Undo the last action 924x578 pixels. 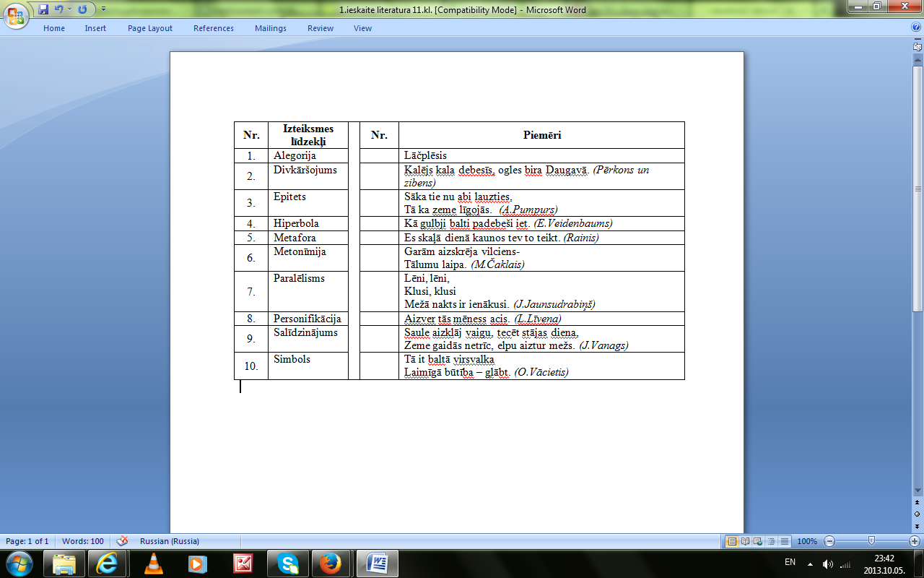pyautogui.click(x=58, y=9)
